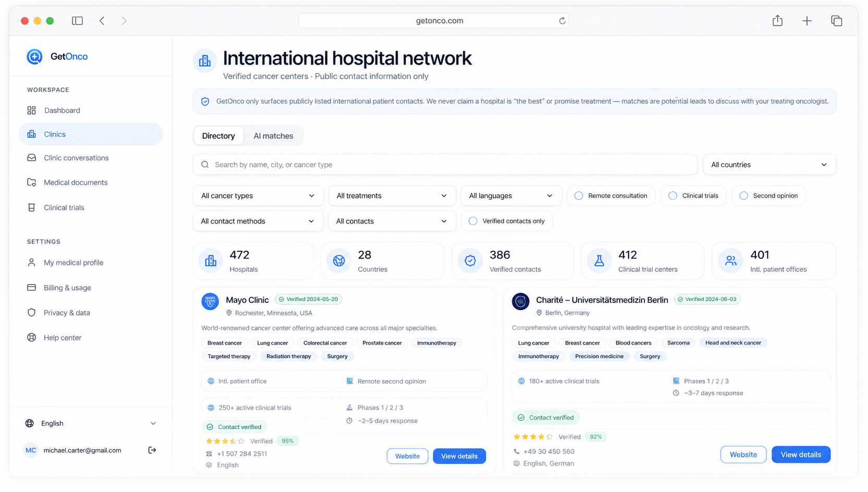Image resolution: width=868 pixels, height=492 pixels.
Task: Click the Privacy & data shield icon
Action: [x=32, y=313]
